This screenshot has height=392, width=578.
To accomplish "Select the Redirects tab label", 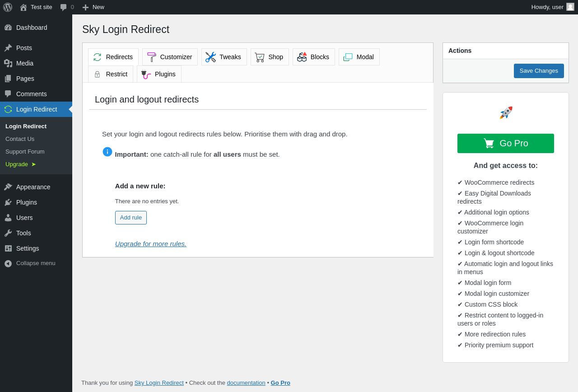I will [119, 57].
